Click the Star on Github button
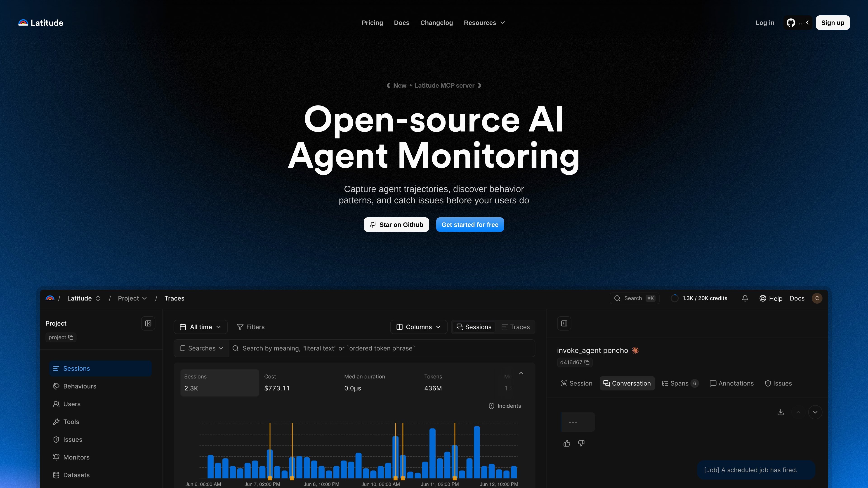The height and width of the screenshot is (488, 868). pyautogui.click(x=396, y=225)
